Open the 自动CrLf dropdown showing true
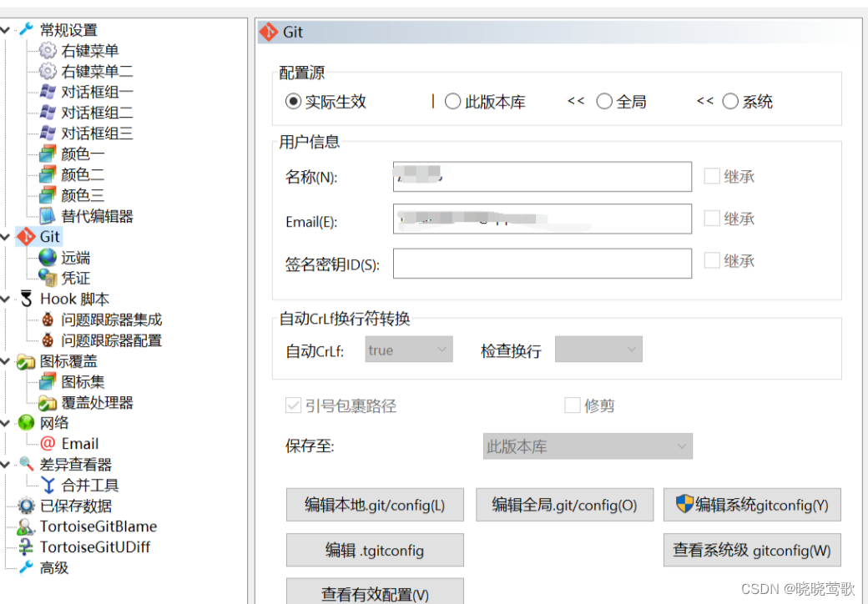 [408, 350]
